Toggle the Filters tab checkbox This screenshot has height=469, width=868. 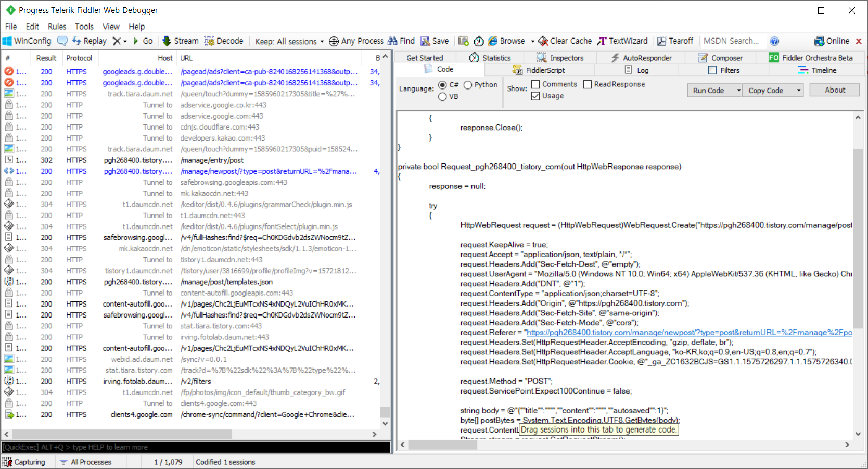[x=712, y=70]
